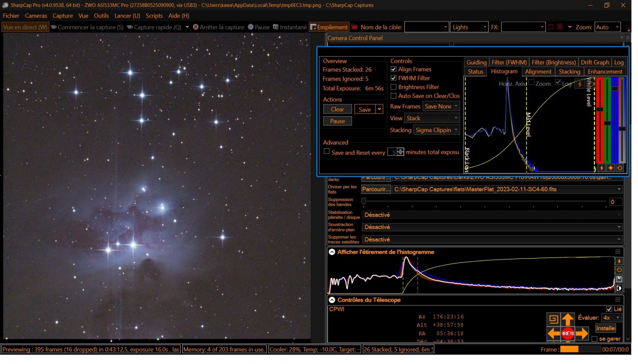Click the lightning bolt below color sliders
Viewport: 638px width, 364px height.
(x=602, y=168)
